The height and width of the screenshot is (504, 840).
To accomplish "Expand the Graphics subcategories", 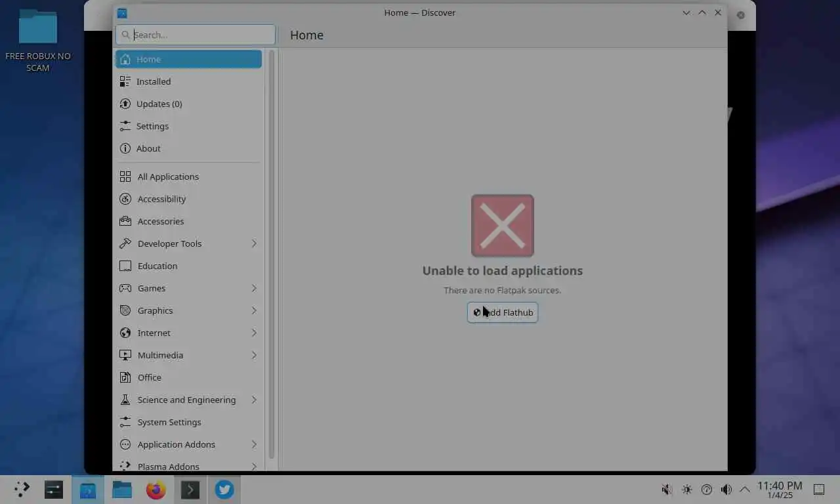I will (254, 310).
